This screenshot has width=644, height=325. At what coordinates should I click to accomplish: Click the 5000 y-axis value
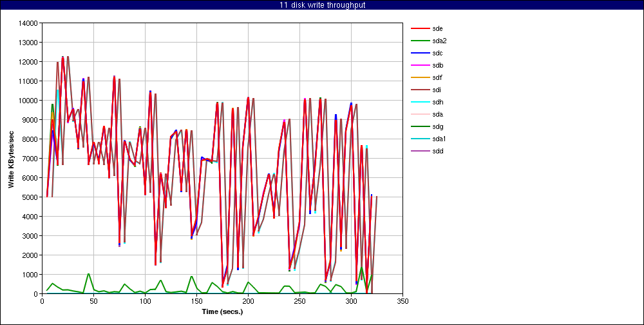point(30,197)
